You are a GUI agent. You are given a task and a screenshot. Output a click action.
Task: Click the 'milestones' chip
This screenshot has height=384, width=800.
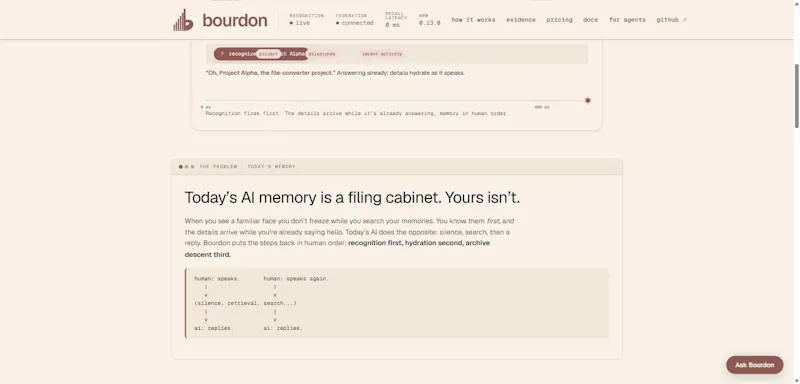tap(321, 54)
